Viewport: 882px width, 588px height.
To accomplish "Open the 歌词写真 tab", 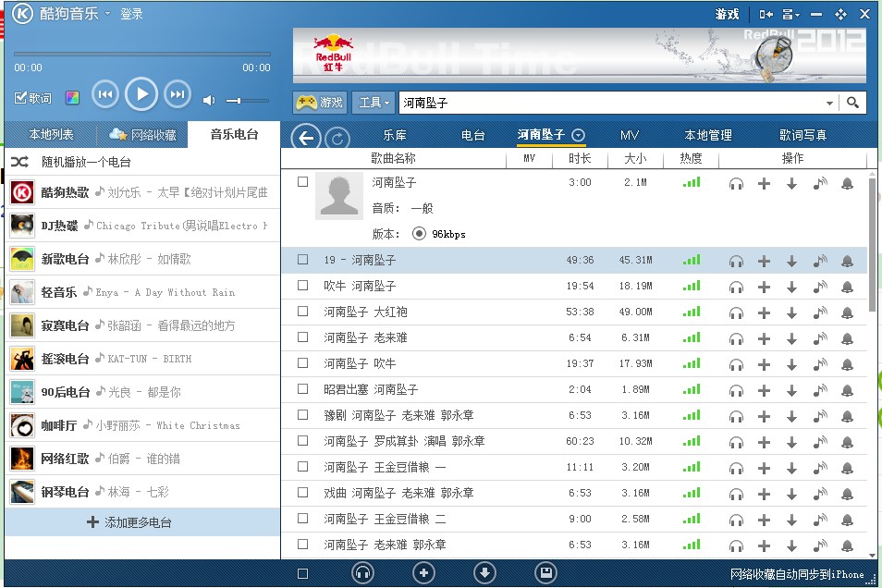I will [802, 135].
